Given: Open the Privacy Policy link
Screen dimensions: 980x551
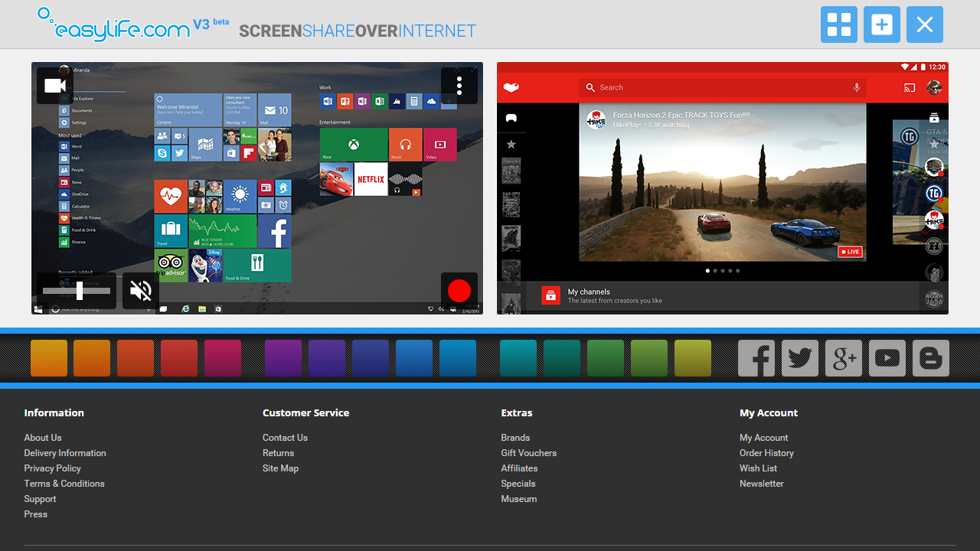Looking at the screenshot, I should (52, 468).
